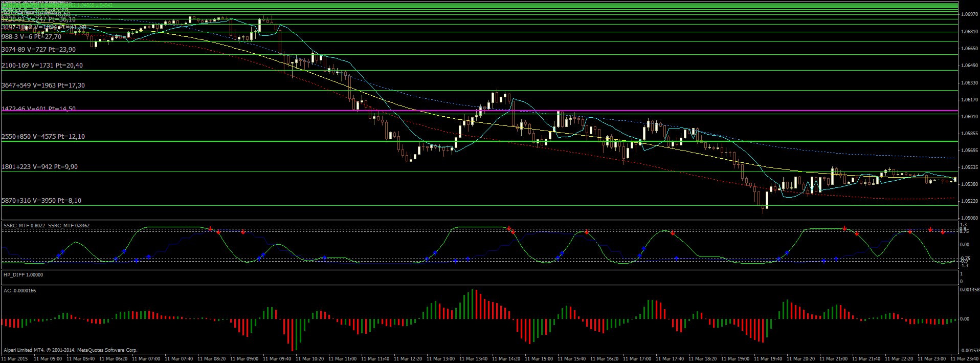Viewport: 980px width, 363px height.
Task: Click the "11 Mar 11:40" time label
Action: point(375,359)
